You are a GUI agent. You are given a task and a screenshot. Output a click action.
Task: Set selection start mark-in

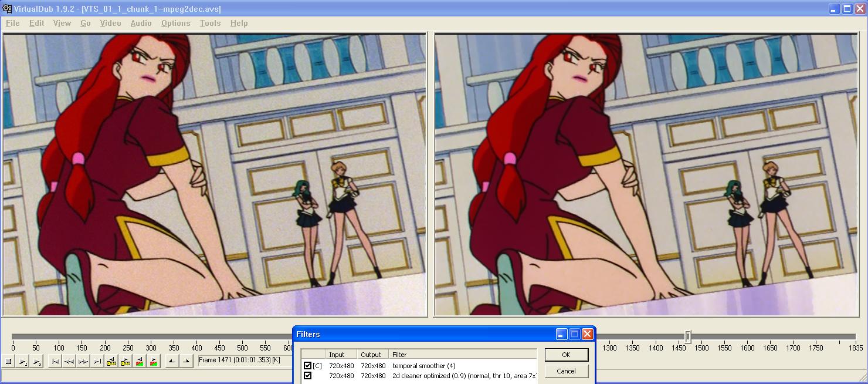172,362
